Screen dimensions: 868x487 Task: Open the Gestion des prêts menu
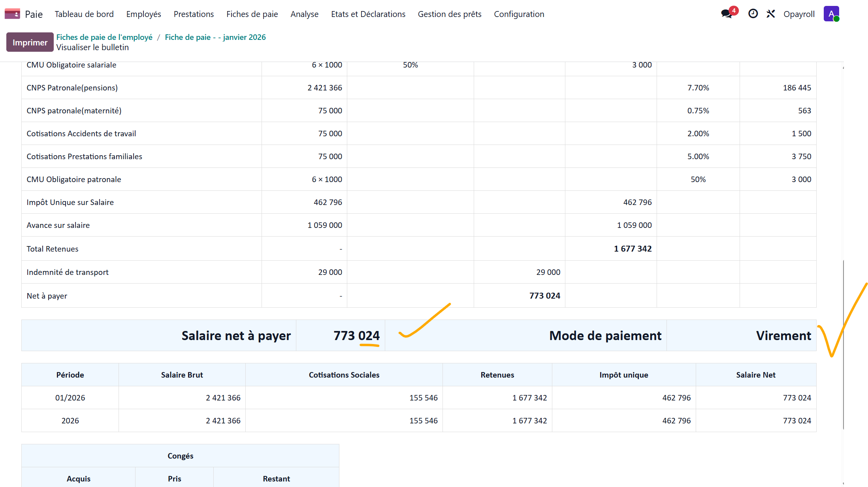click(450, 14)
